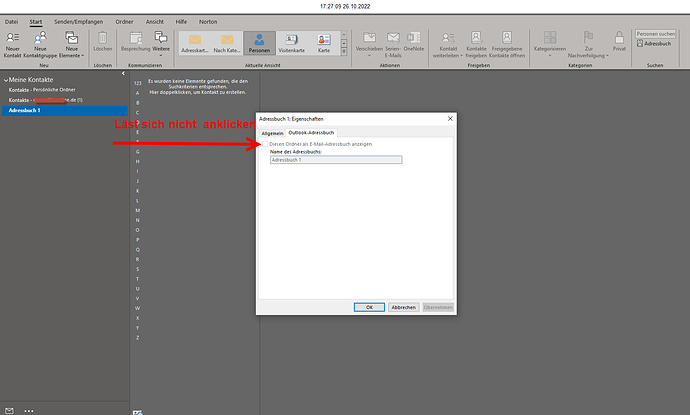Open the Ordner ribbon tab
Screen dimensions: 690x415
point(124,22)
